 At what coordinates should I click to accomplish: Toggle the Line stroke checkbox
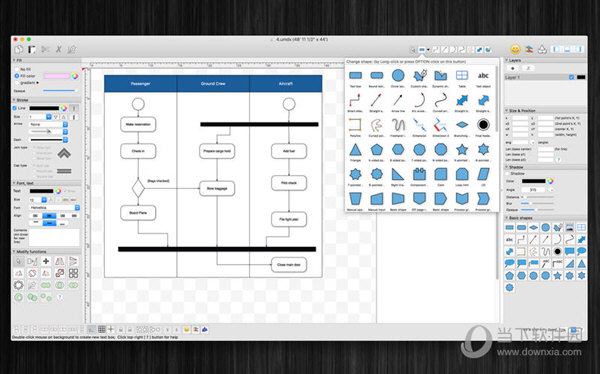[x=15, y=108]
